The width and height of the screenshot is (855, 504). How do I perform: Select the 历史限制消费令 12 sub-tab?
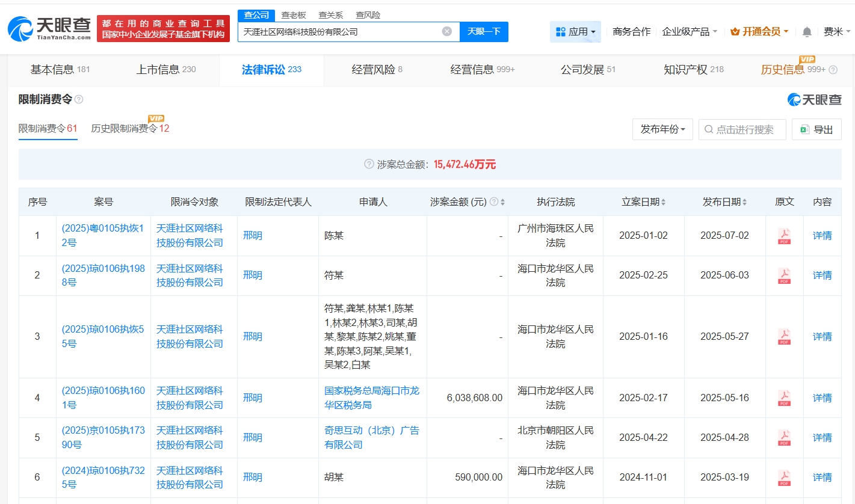pos(130,129)
